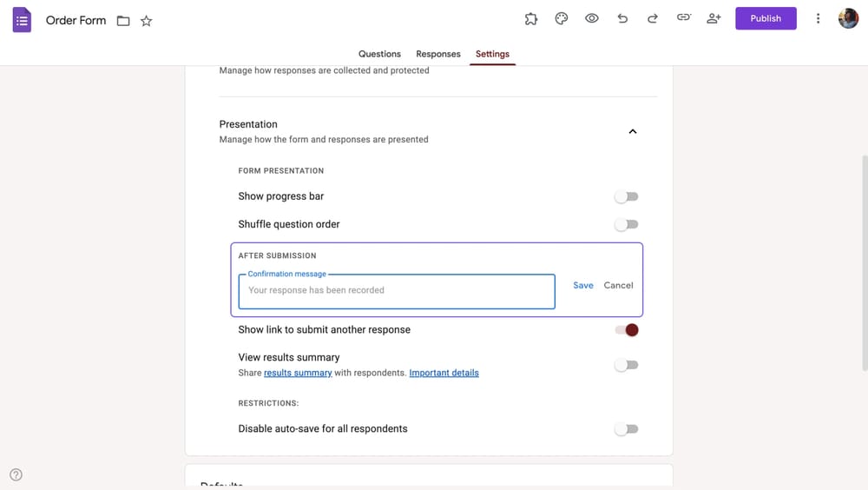Image resolution: width=868 pixels, height=490 pixels.
Task: Star the Order Form document
Action: point(147,21)
